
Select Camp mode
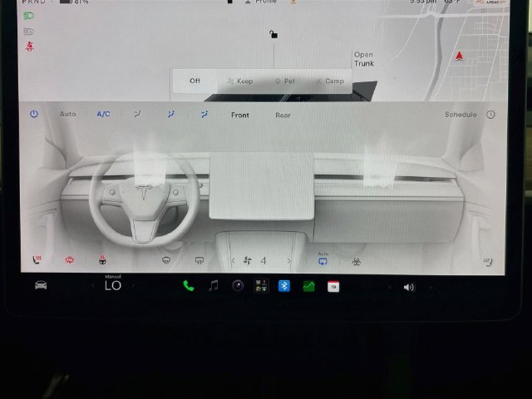330,81
